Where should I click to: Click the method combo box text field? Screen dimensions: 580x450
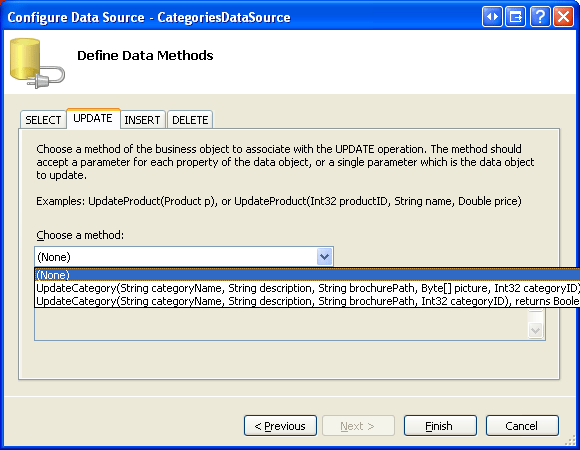coord(176,256)
